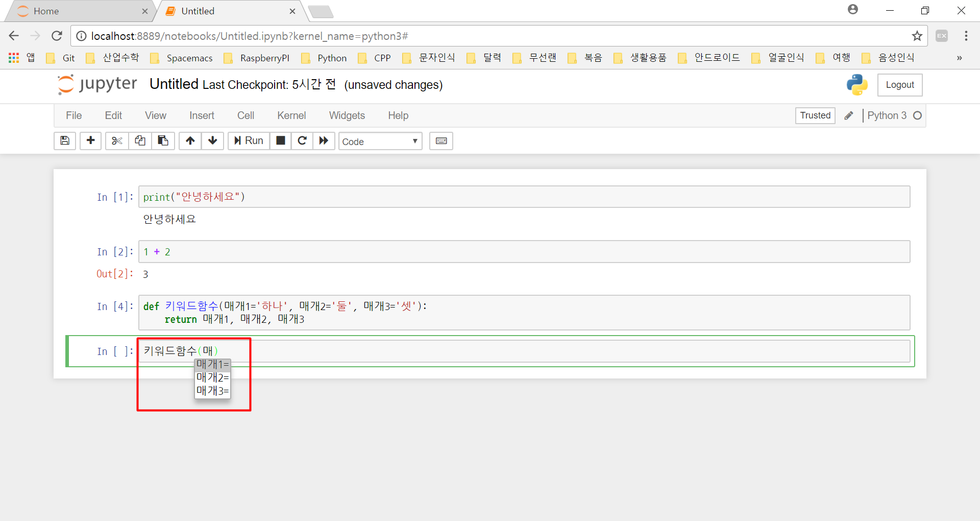980x521 pixels.
Task: Open the cell type Code dropdown
Action: tap(380, 141)
